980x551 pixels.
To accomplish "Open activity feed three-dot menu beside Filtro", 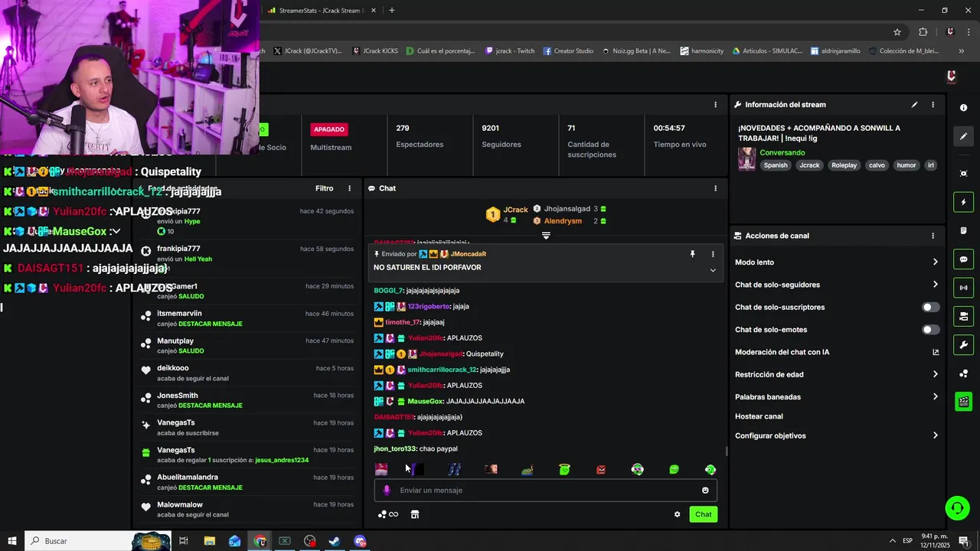I will (349, 188).
